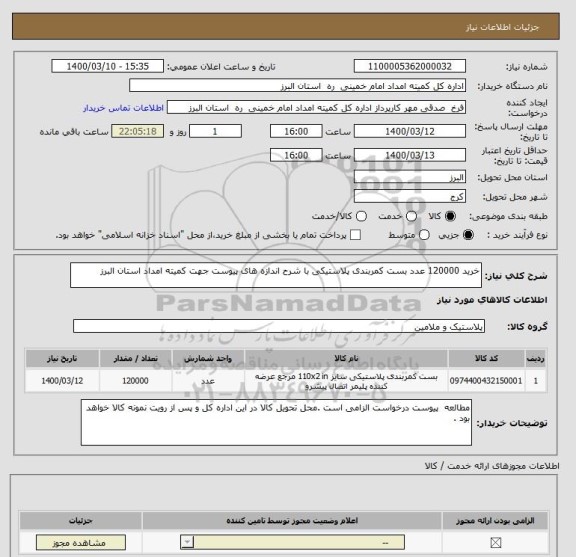The image size is (576, 557).
Task: Click the need number field 1100005362000032
Action: [410, 67]
